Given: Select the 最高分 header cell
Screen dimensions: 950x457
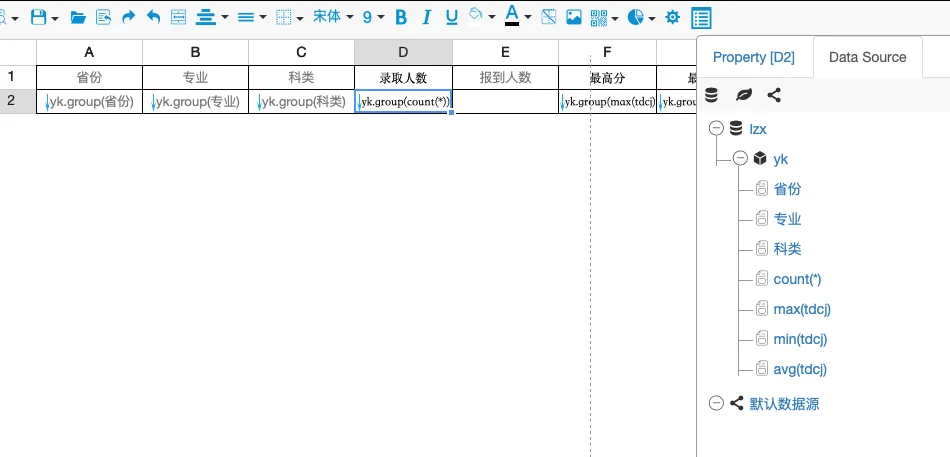Looking at the screenshot, I should pyautogui.click(x=607, y=77).
